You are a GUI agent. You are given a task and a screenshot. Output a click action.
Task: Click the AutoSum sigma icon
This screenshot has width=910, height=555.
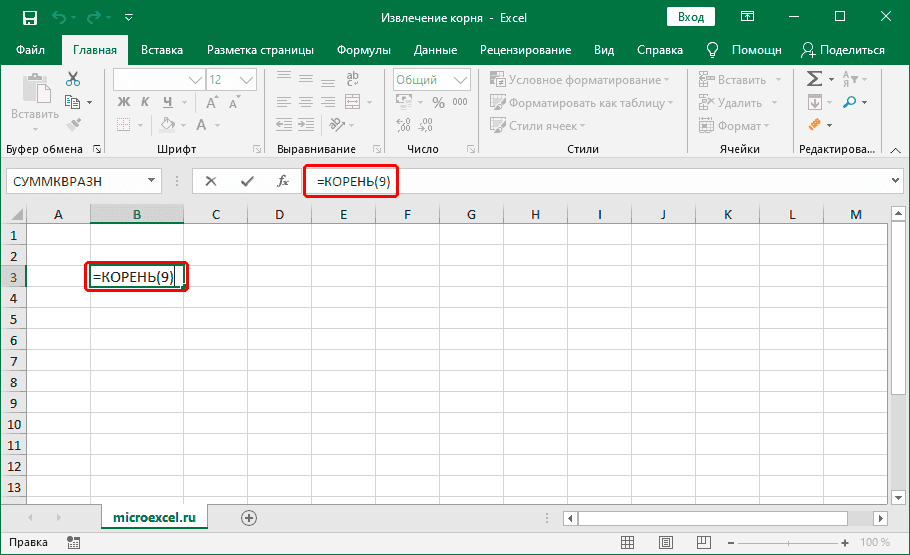pyautogui.click(x=815, y=80)
